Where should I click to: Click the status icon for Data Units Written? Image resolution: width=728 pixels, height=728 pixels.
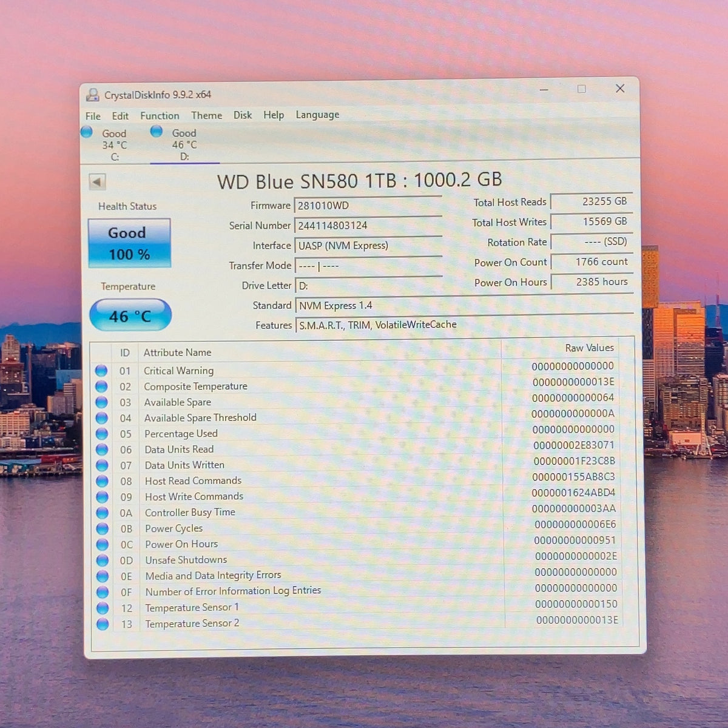[x=102, y=465]
